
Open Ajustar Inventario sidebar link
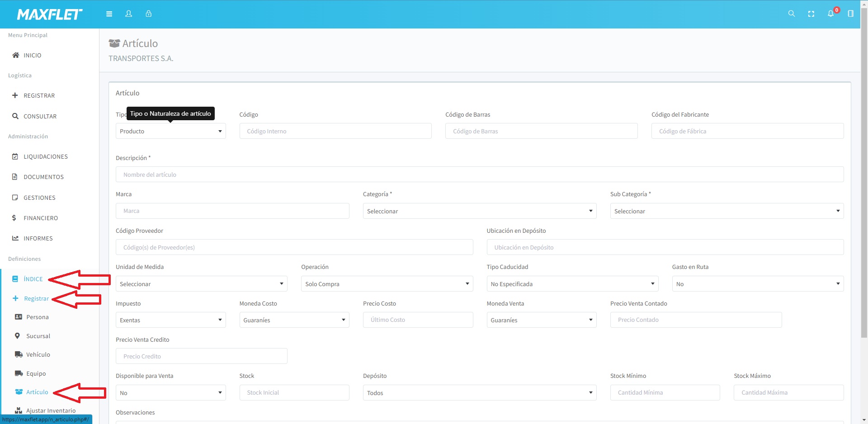[x=51, y=410]
